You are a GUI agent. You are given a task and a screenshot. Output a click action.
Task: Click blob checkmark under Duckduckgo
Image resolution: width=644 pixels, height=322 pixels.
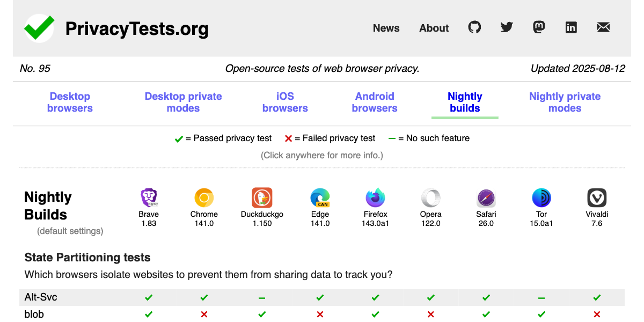tap(262, 314)
